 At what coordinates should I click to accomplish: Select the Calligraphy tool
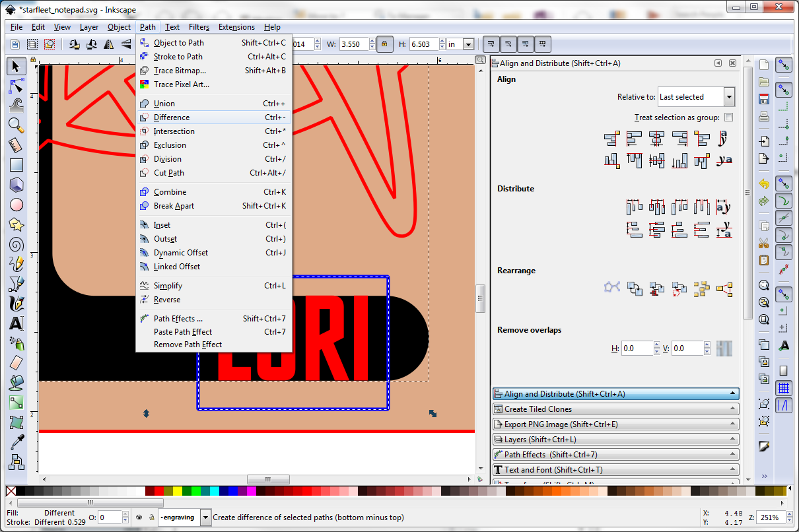coord(17,304)
